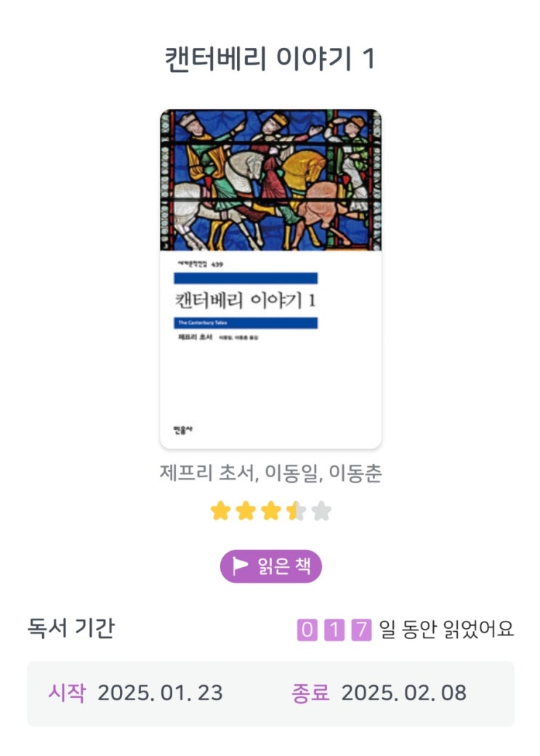The width and height of the screenshot is (540, 756).
Task: Tap the purple digit box showing 7
Action: 361,630
